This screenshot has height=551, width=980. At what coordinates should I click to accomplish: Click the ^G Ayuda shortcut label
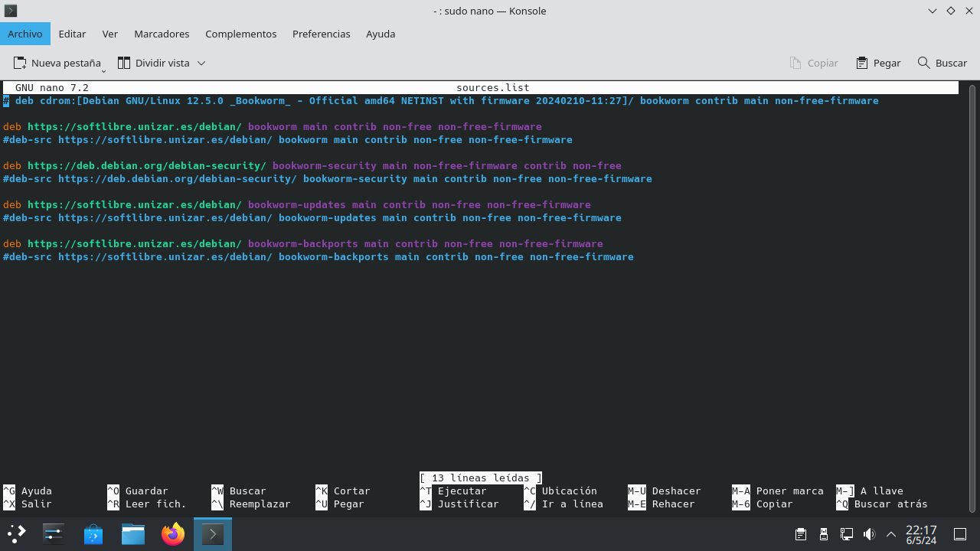click(x=28, y=491)
